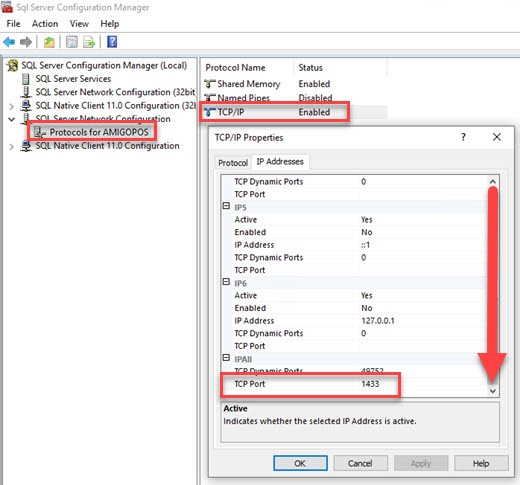
Task: Click the Enabled status of Shared Memory
Action: coord(314,84)
